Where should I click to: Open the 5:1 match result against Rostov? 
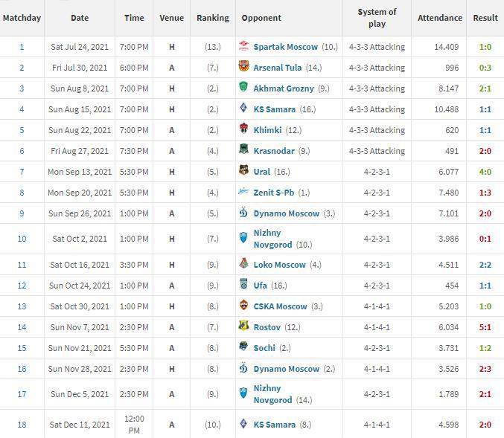click(485, 327)
